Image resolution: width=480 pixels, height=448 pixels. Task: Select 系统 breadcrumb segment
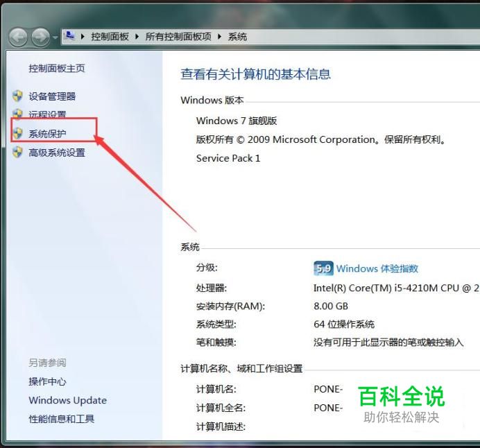(x=237, y=37)
